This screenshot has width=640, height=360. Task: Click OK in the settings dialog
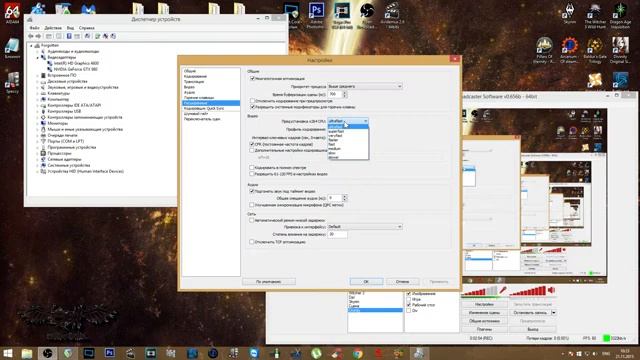[x=366, y=282]
